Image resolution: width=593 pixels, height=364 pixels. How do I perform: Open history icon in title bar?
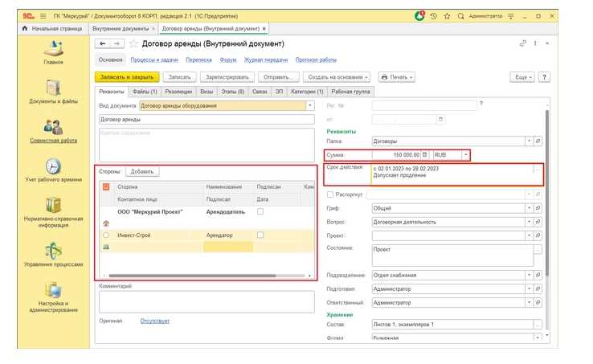[x=433, y=16]
